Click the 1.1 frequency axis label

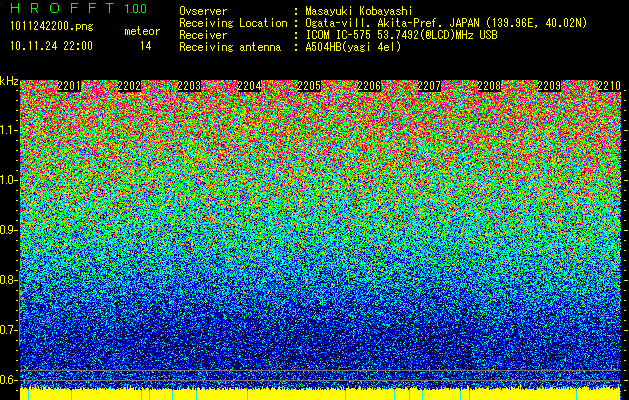[x=8, y=130]
